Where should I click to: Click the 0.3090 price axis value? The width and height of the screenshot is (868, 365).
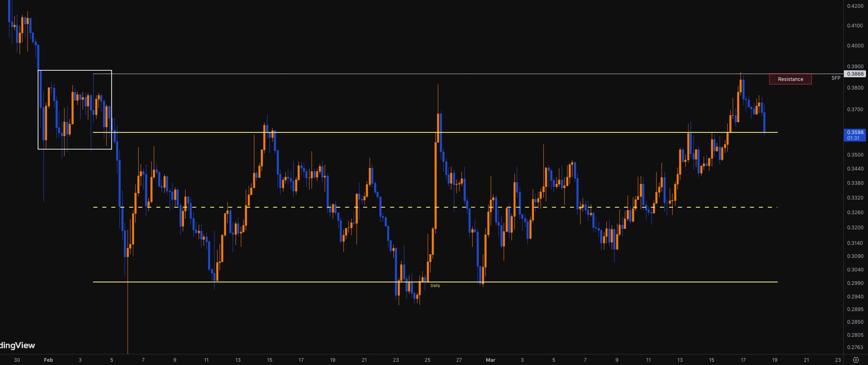click(855, 256)
